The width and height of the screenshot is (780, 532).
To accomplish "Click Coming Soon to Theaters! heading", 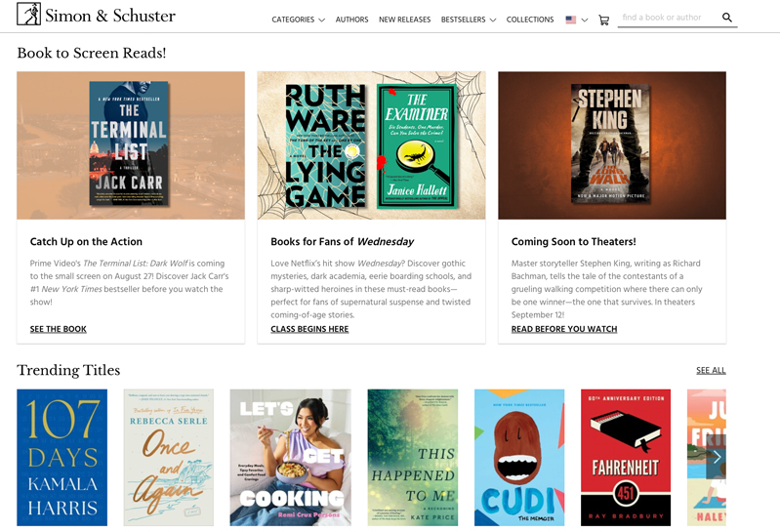I will (574, 242).
